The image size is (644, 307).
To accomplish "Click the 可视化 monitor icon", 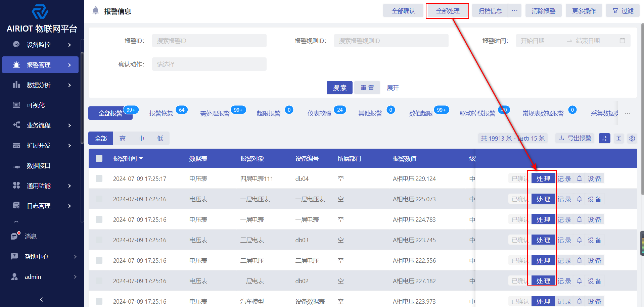I will point(16,105).
